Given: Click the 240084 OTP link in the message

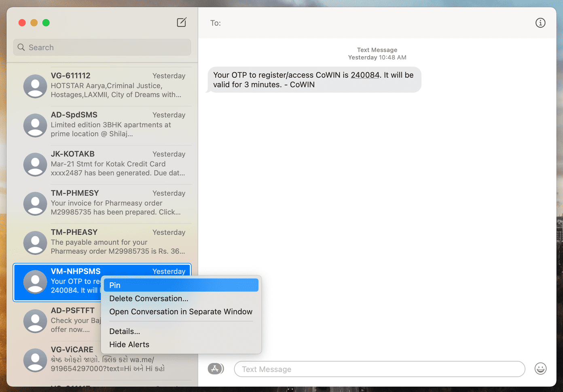Looking at the screenshot, I should [365, 75].
